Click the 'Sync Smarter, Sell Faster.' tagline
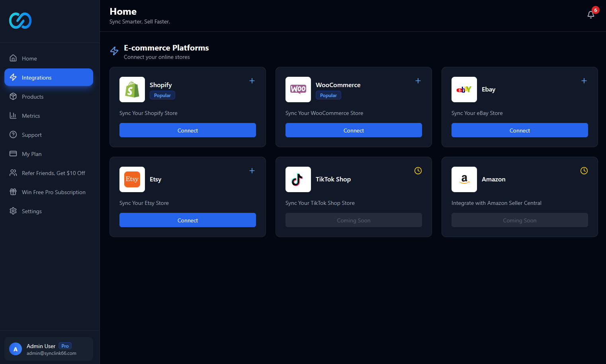This screenshot has width=606, height=364. (x=140, y=21)
